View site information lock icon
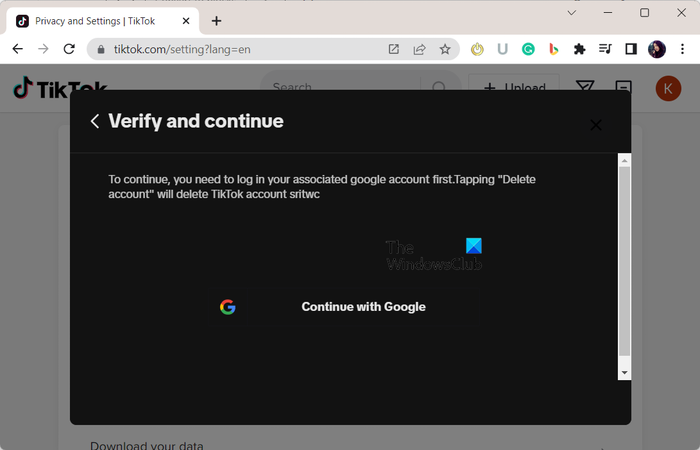Image resolution: width=700 pixels, height=450 pixels. (101, 50)
